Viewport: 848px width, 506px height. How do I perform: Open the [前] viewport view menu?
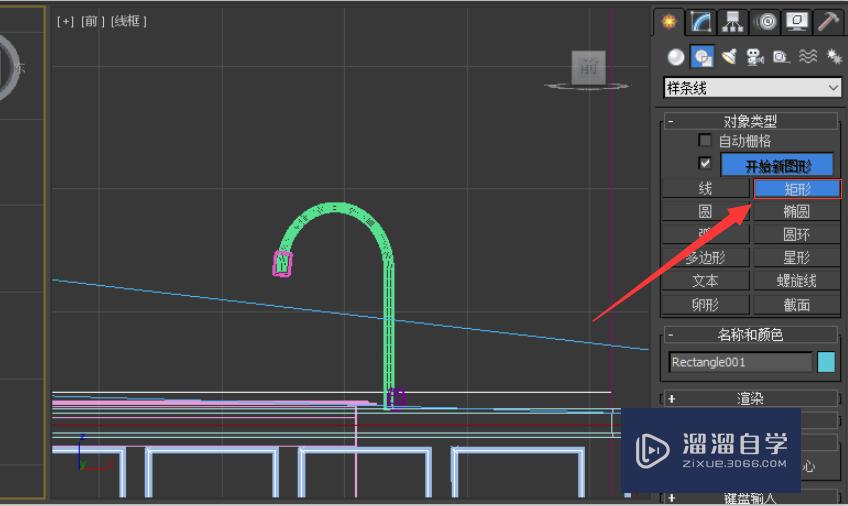(92, 22)
